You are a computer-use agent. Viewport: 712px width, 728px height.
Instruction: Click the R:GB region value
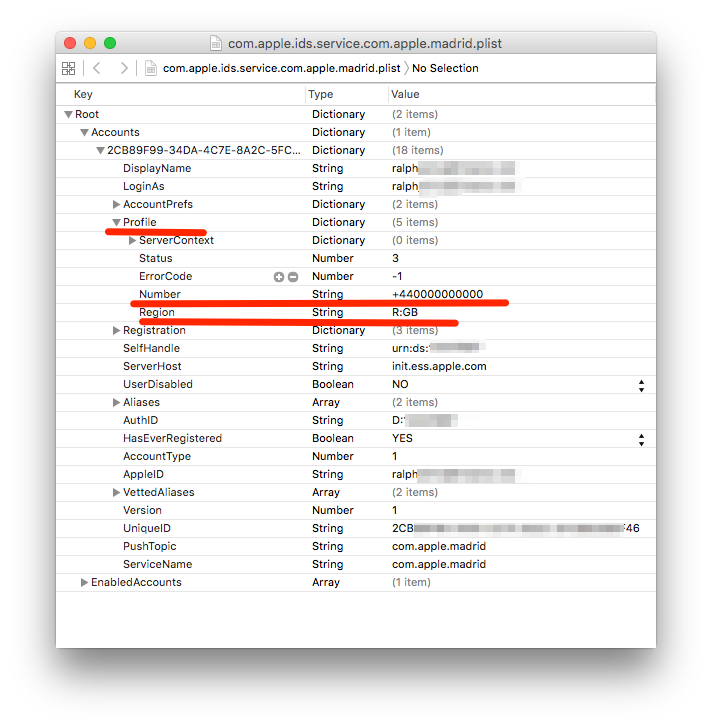coord(405,312)
